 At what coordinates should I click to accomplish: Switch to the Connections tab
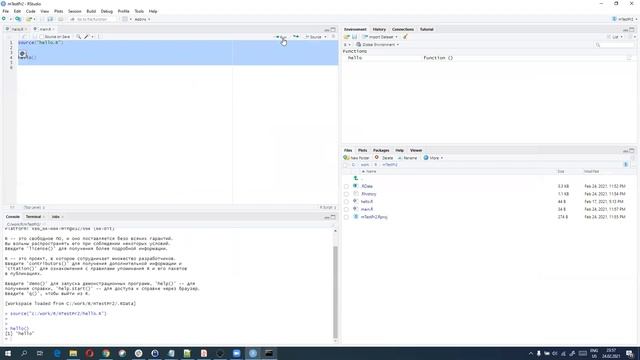403,29
